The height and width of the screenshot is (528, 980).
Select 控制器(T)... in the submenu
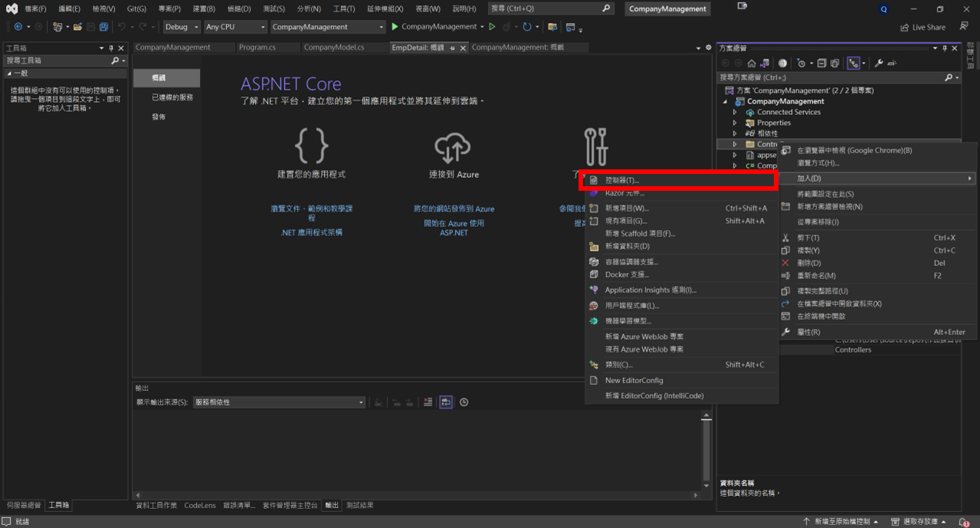pyautogui.click(x=681, y=180)
